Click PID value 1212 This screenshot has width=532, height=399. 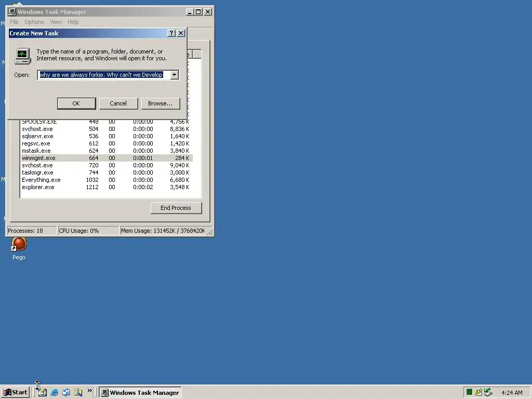point(92,187)
